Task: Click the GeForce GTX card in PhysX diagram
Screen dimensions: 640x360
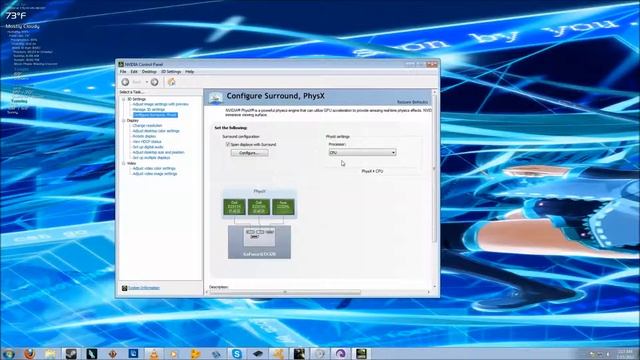Action: point(259,242)
